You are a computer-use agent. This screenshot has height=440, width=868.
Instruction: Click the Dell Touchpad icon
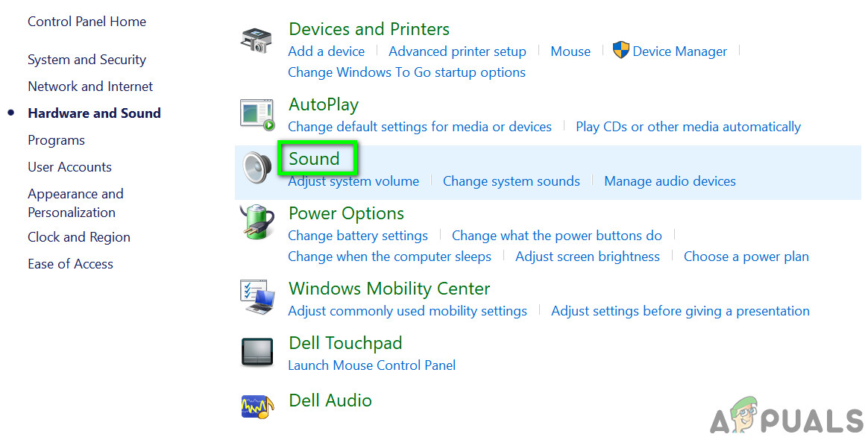[x=257, y=352]
